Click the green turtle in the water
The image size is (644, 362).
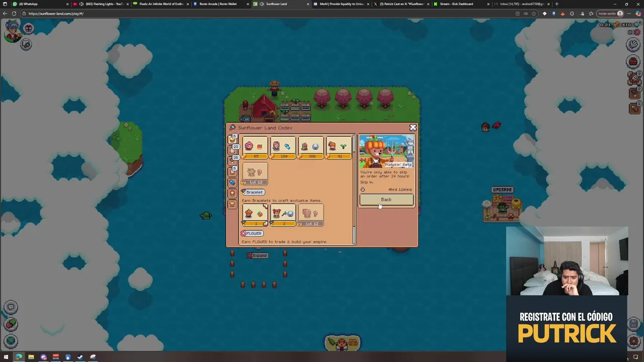tap(206, 215)
